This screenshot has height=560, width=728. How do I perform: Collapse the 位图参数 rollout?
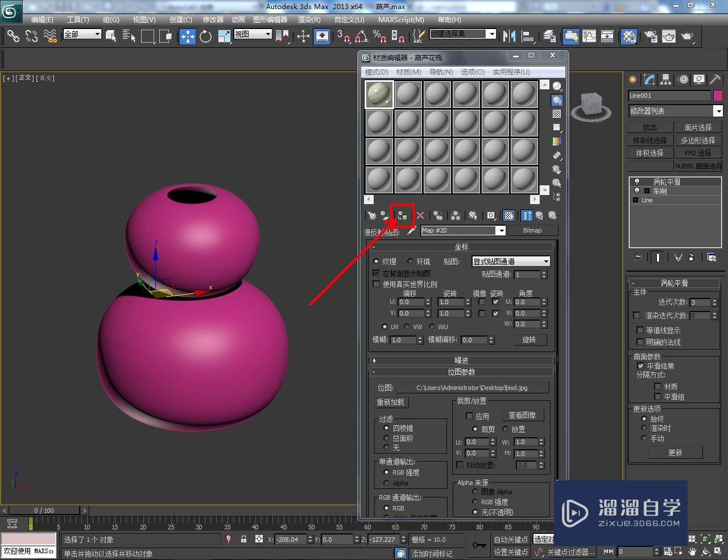click(461, 372)
